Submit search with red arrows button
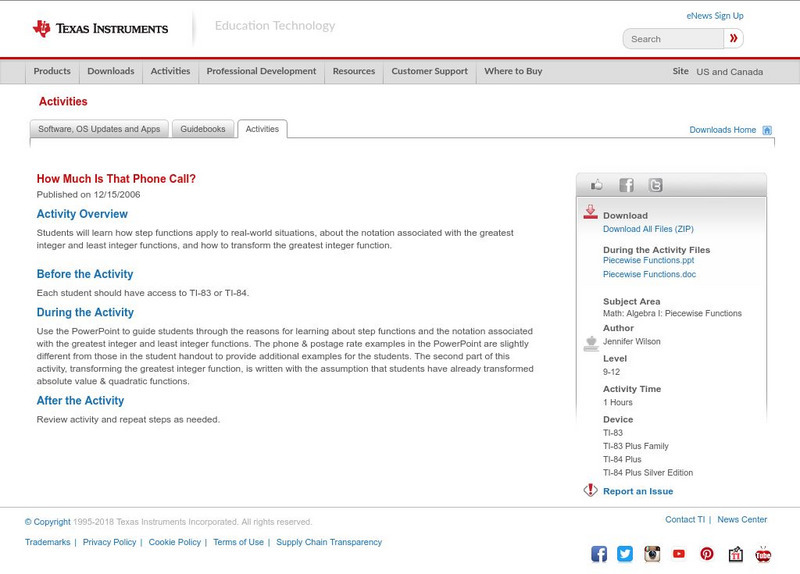This screenshot has width=800, height=574. click(733, 38)
